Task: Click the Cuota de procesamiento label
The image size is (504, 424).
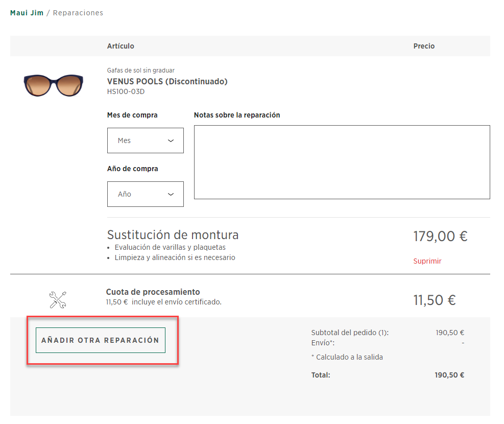Action: pos(153,292)
